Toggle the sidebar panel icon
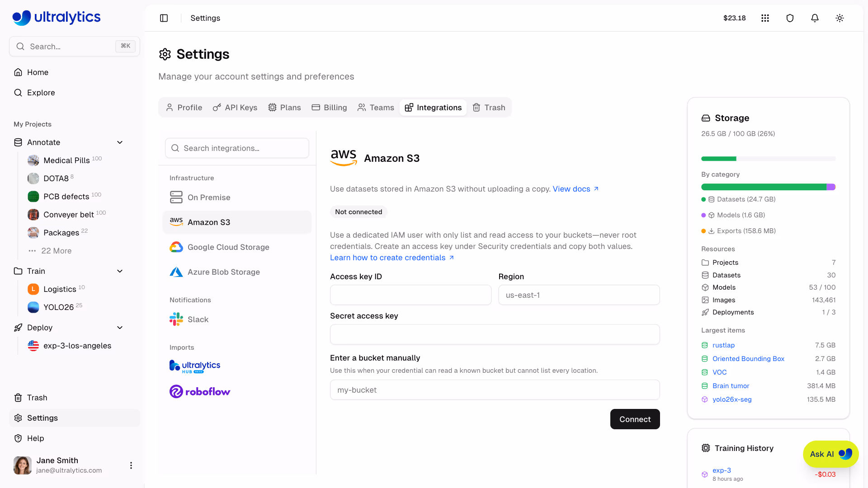The height and width of the screenshot is (488, 868). point(164,18)
